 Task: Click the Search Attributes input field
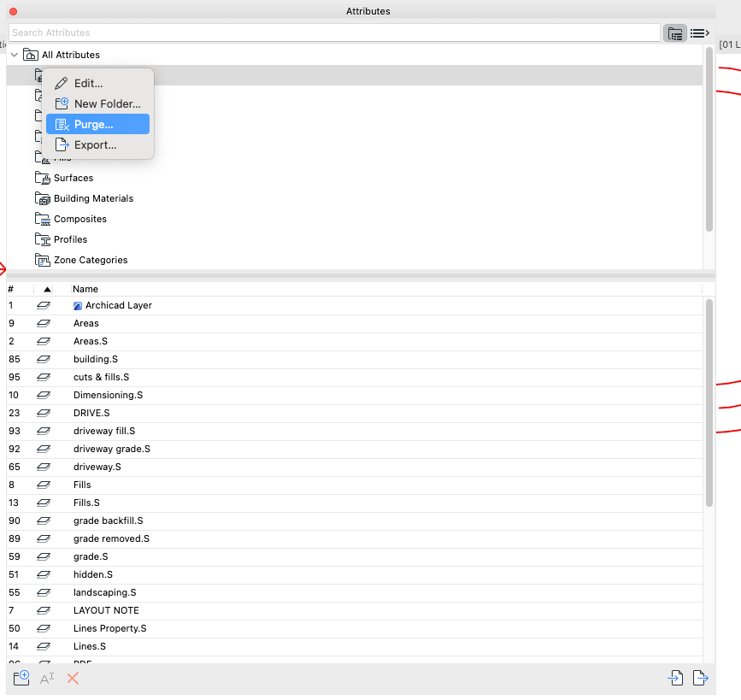(x=333, y=32)
